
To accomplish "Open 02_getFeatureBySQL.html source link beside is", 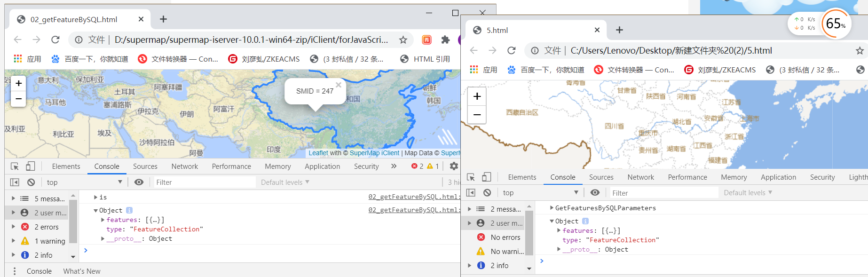I will coord(414,197).
